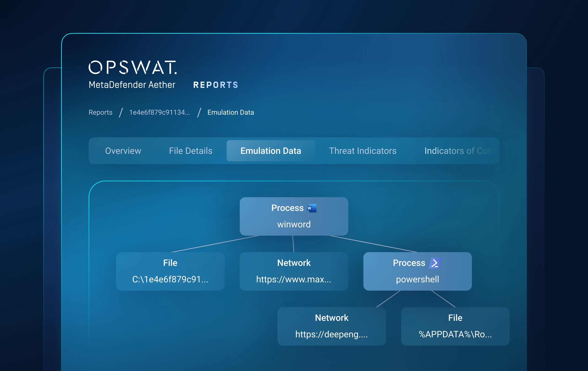Open the 1e4e6f879c91134... breadcrumb
Image resolution: width=588 pixels, height=371 pixels.
(159, 112)
